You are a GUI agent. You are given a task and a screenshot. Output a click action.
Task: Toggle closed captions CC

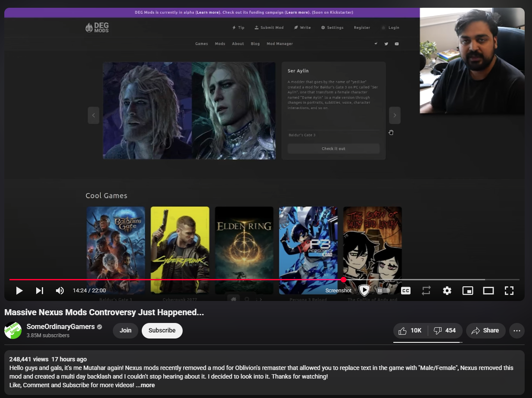[x=405, y=291]
